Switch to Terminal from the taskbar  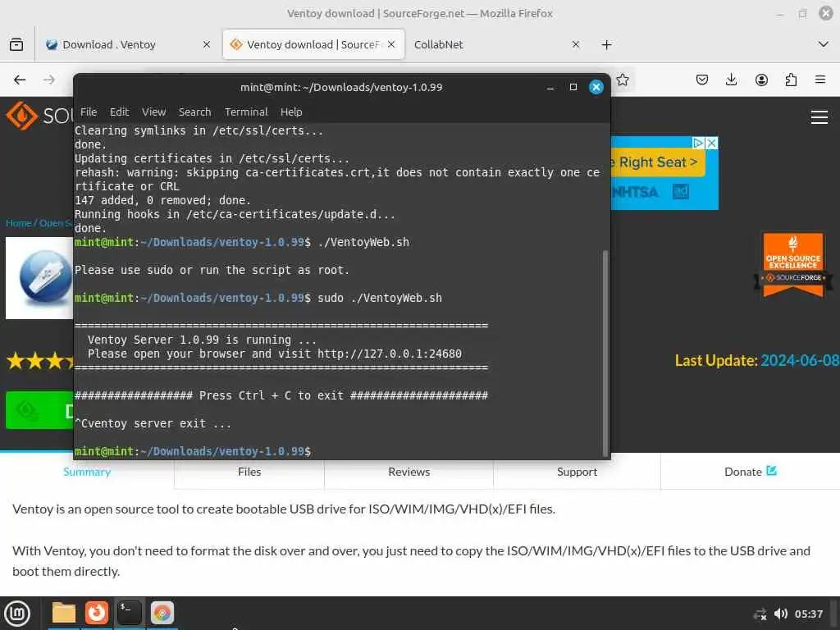[x=129, y=613]
